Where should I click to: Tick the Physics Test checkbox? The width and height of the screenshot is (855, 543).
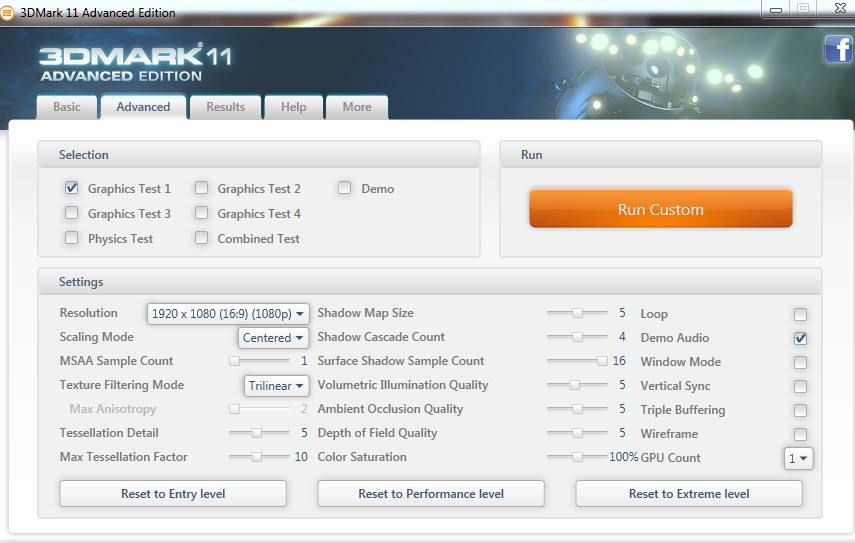(71, 238)
